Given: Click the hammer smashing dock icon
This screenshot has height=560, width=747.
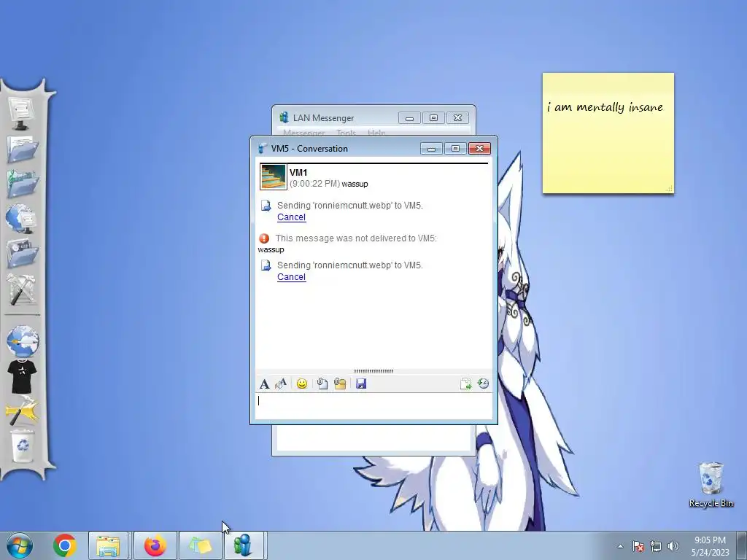Looking at the screenshot, I should click(22, 411).
